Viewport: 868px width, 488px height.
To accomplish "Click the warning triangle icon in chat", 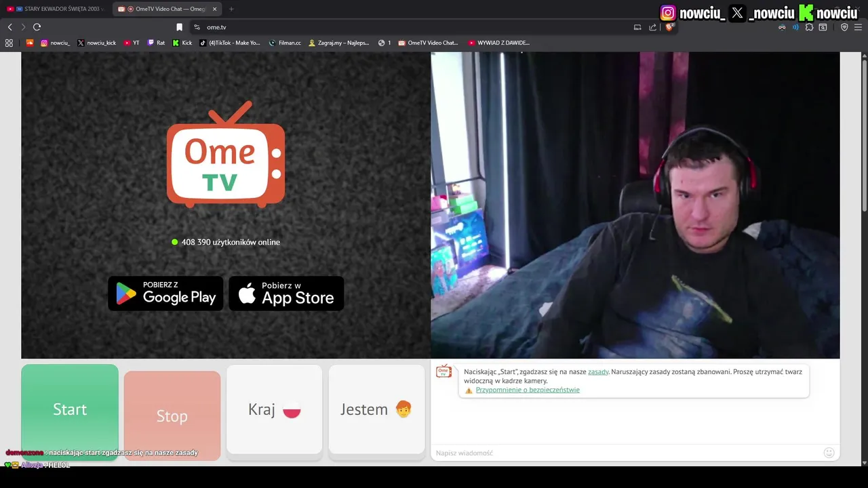I will pyautogui.click(x=469, y=390).
